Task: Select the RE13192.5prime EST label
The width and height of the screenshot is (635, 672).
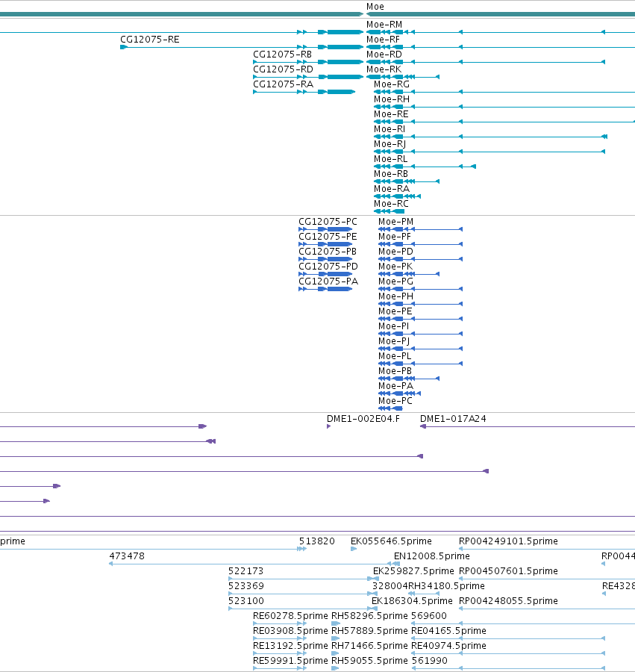Action: [290, 646]
